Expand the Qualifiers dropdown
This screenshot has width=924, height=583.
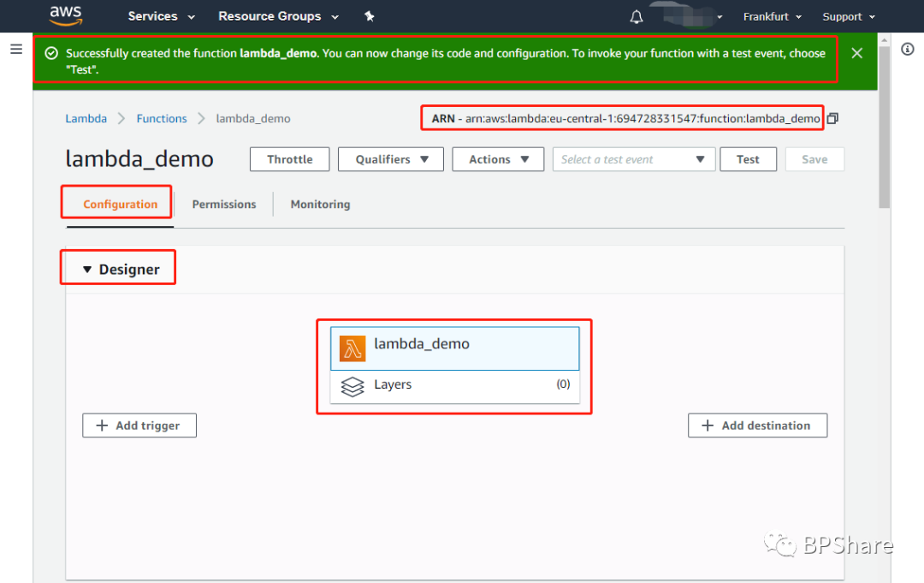pos(391,159)
